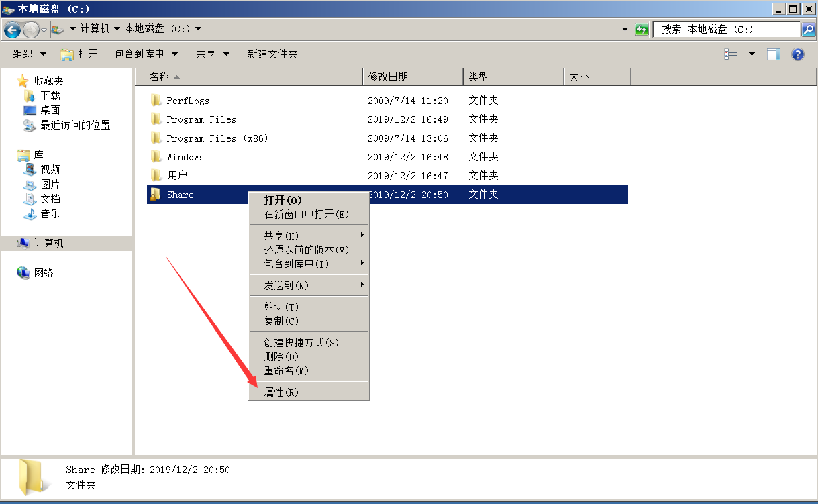This screenshot has width=818, height=504.
Task: Click the search magnifier icon
Action: [809, 30]
